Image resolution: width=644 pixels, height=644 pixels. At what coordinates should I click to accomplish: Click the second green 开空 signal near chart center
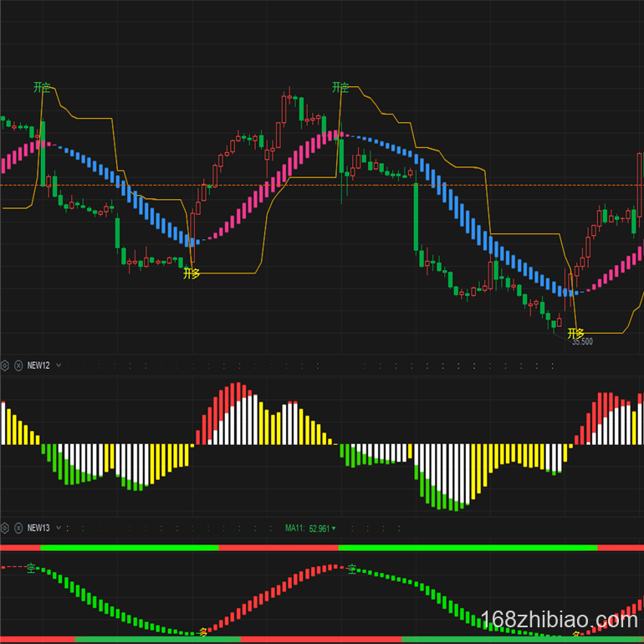[x=340, y=87]
